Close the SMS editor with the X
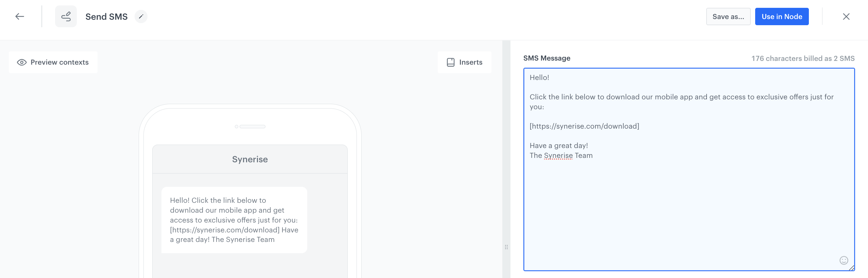868x278 pixels. 846,16
